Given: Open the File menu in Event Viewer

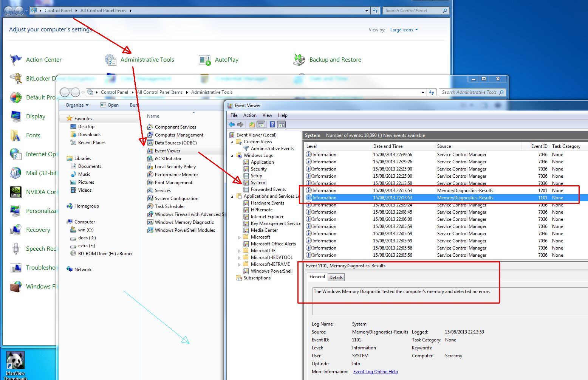Looking at the screenshot, I should coord(234,115).
